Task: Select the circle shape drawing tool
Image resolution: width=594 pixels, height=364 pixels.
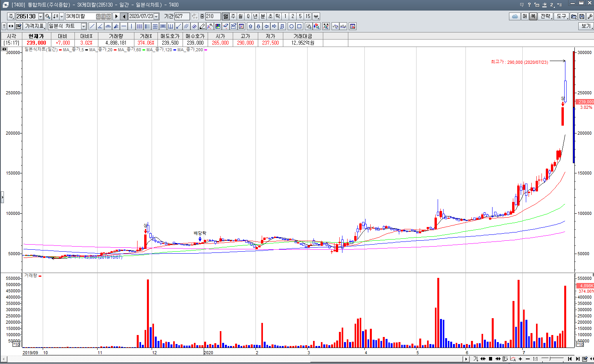Action: pos(292,26)
